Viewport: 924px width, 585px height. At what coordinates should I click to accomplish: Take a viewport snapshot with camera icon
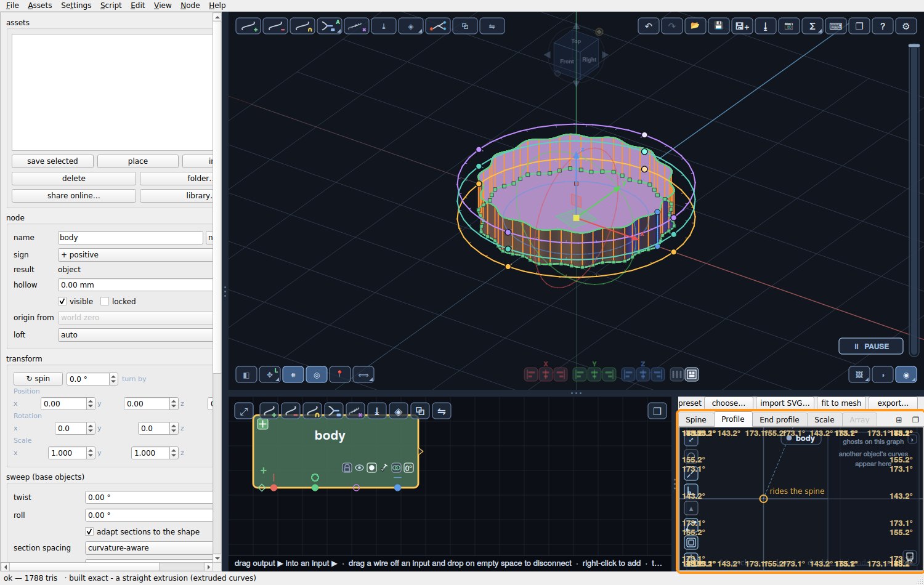788,26
